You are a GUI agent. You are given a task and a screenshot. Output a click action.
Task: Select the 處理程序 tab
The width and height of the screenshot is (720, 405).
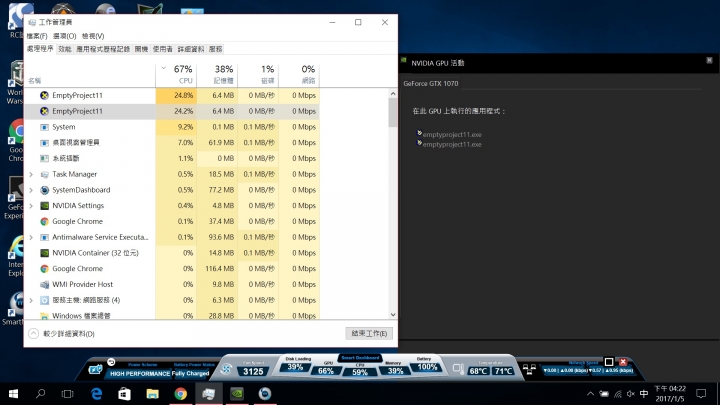40,49
